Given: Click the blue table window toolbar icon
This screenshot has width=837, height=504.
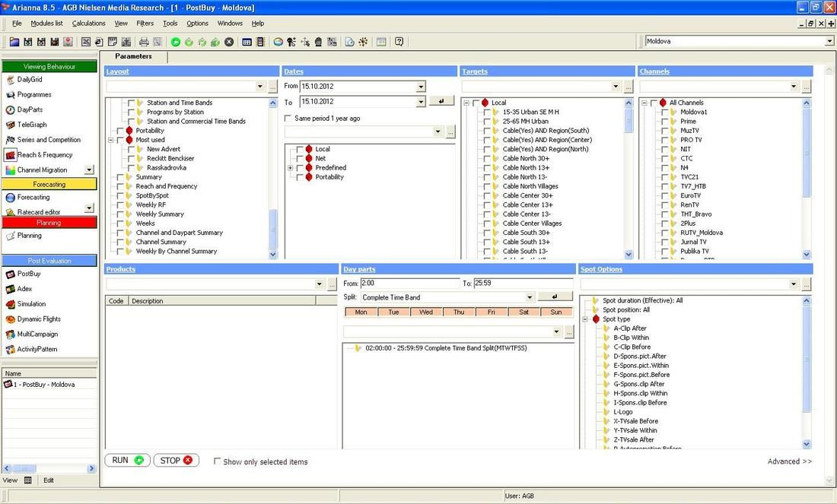Looking at the screenshot, I should 247,42.
